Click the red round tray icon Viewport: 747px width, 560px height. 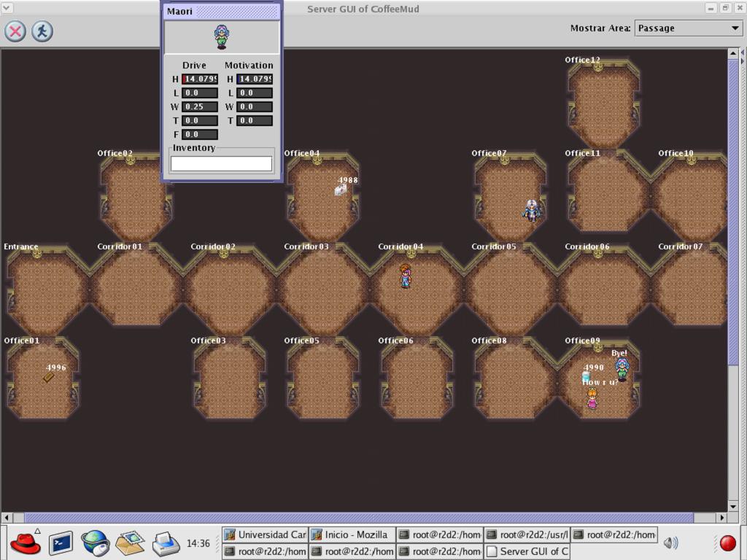(x=727, y=542)
